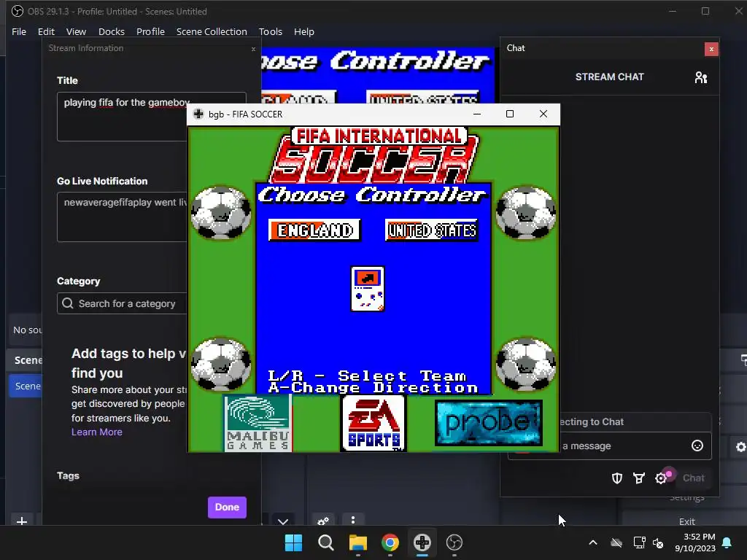747x560 pixels.
Task: Open Windows Search from taskbar
Action: coord(326,542)
